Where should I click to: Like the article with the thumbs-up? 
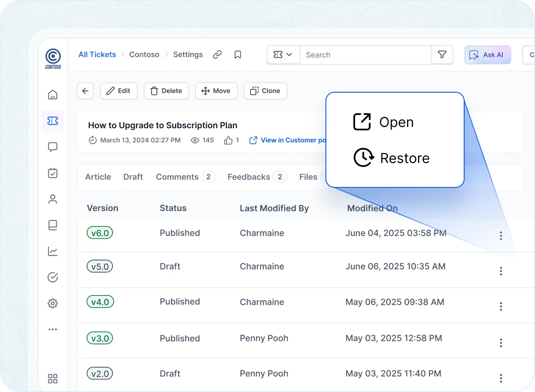(x=229, y=140)
